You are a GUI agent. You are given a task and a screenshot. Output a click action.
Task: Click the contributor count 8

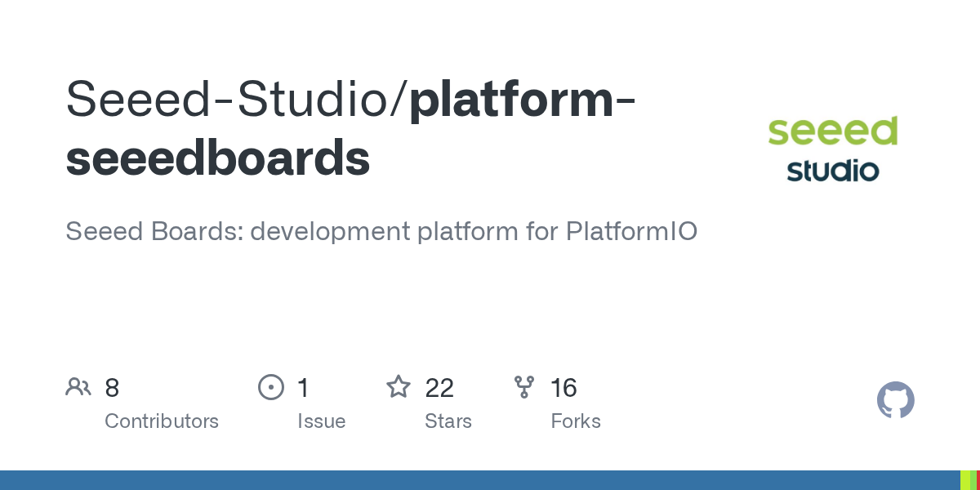112,388
